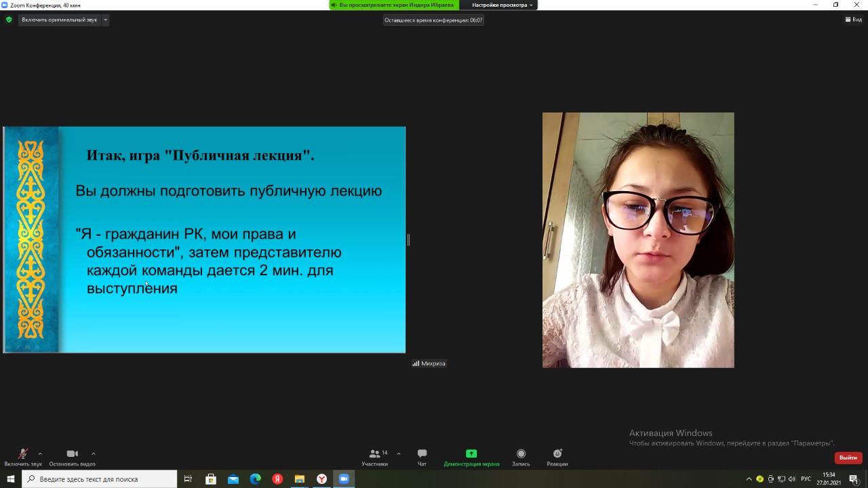Expand the participants options arrow
The image size is (868, 488).
398,453
